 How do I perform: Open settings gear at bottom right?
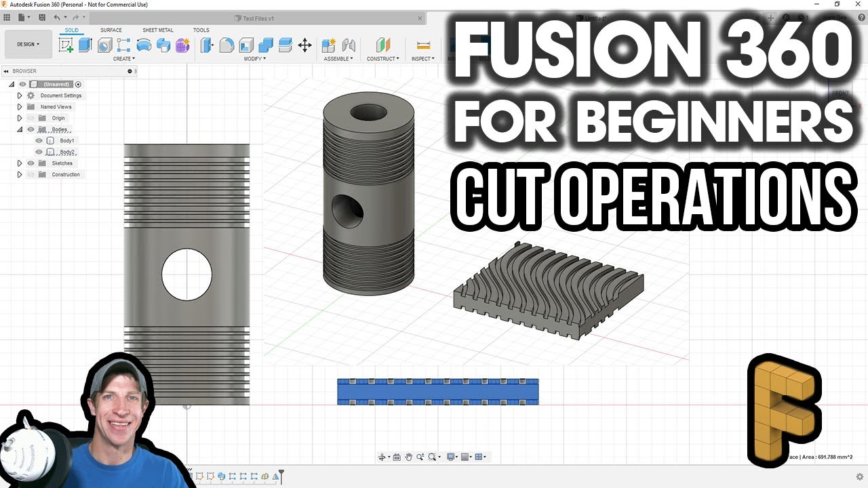point(860,476)
